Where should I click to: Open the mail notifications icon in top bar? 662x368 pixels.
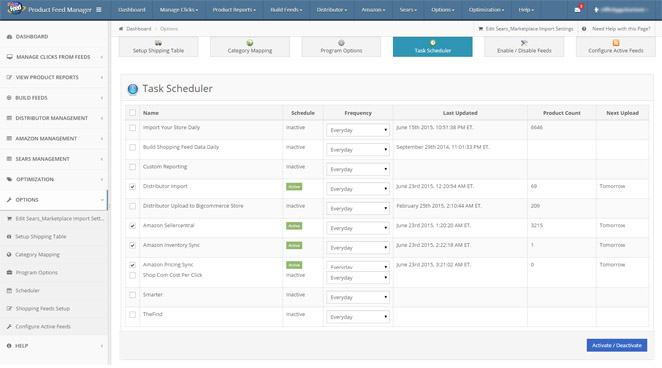click(x=578, y=10)
